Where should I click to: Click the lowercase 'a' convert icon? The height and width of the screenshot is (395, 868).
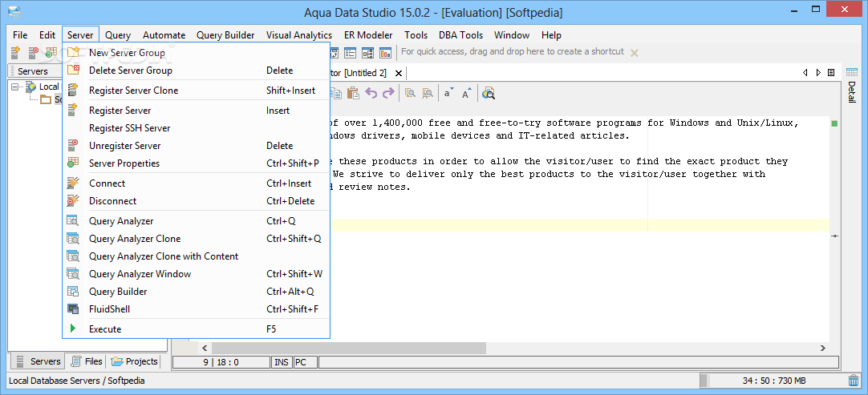[448, 93]
